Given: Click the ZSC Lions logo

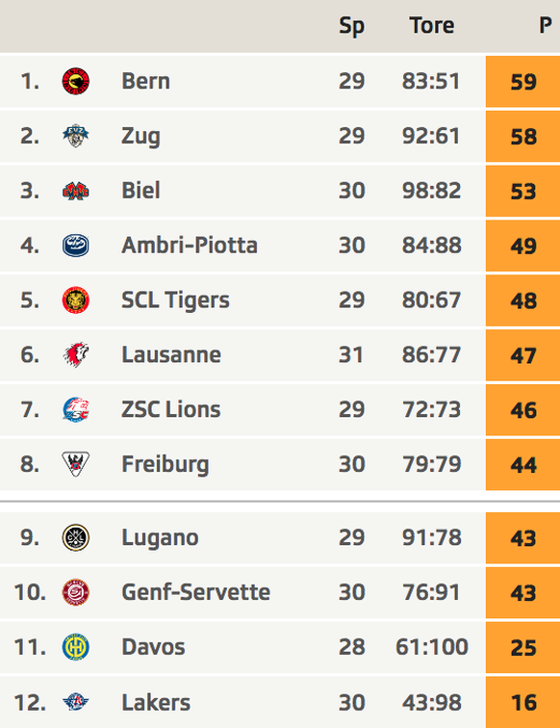Looking at the screenshot, I should (76, 409).
